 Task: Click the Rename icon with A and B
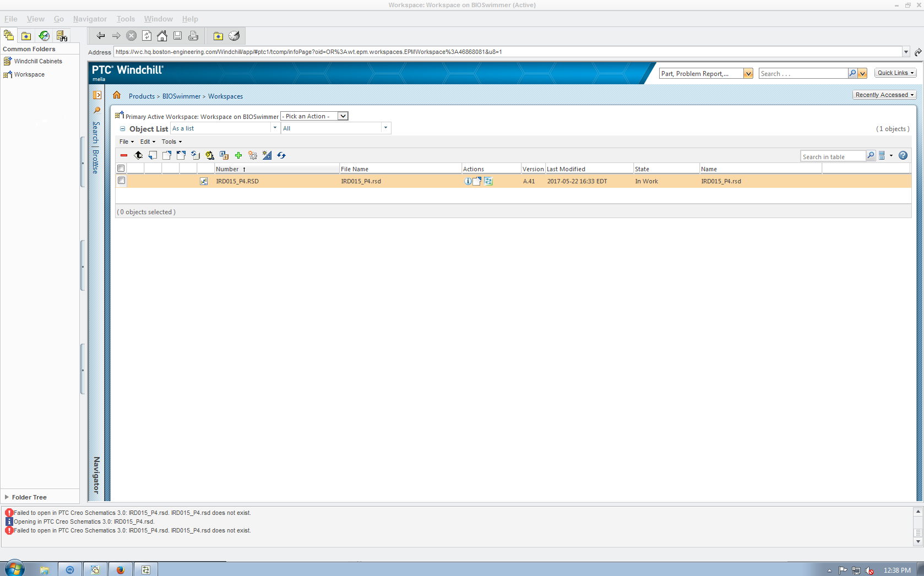tap(224, 155)
